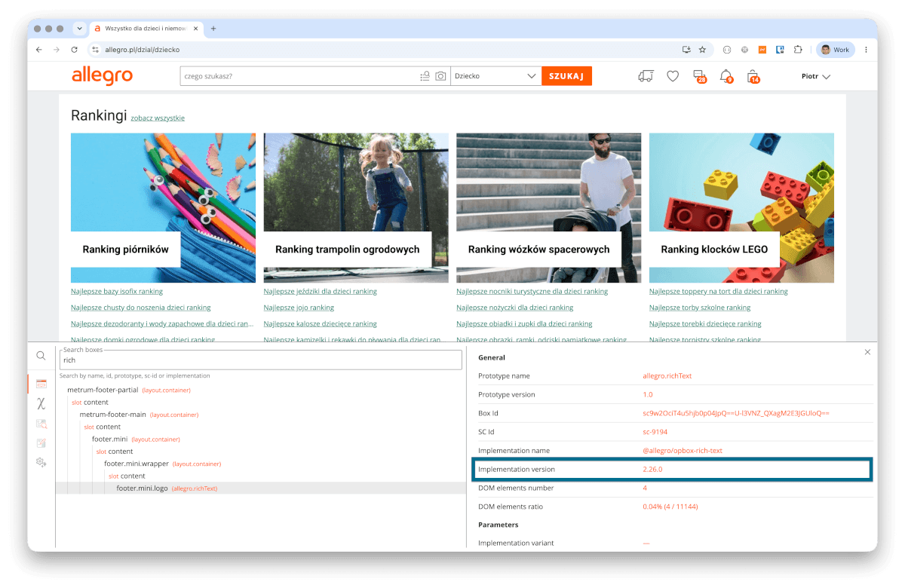Screen dimensions: 905x588
Task: Open messages icon with badge 28
Action: pos(699,76)
